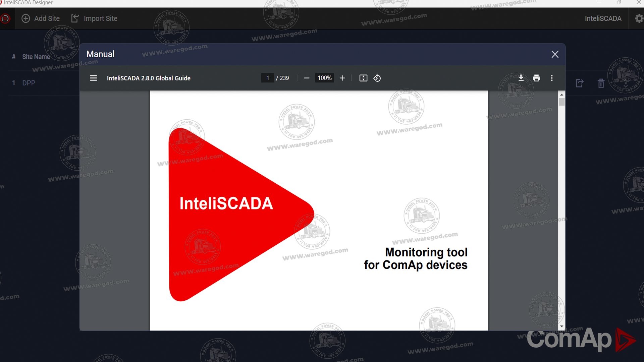Click the zoom out minus icon

tap(307, 78)
